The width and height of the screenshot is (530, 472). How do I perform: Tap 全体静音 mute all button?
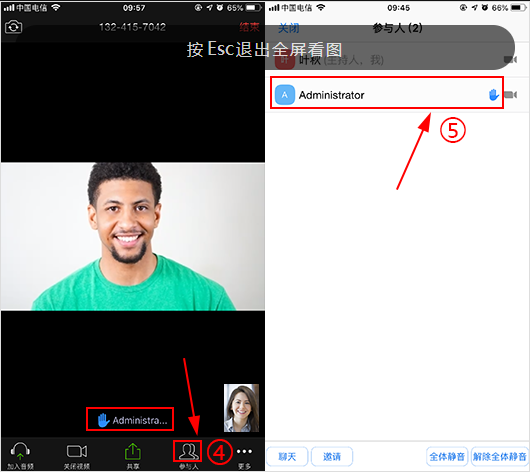[x=447, y=456]
